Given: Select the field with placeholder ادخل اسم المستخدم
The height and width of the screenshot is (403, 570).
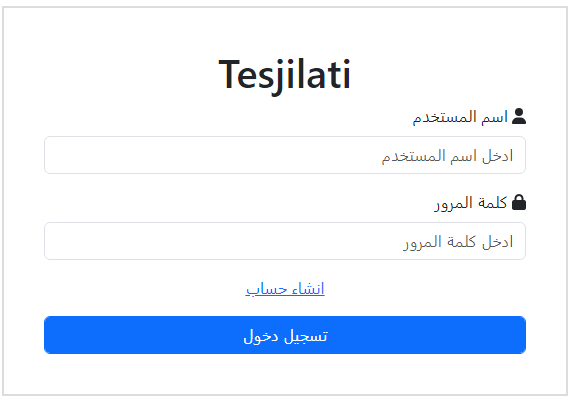Looking at the screenshot, I should coord(285,155).
